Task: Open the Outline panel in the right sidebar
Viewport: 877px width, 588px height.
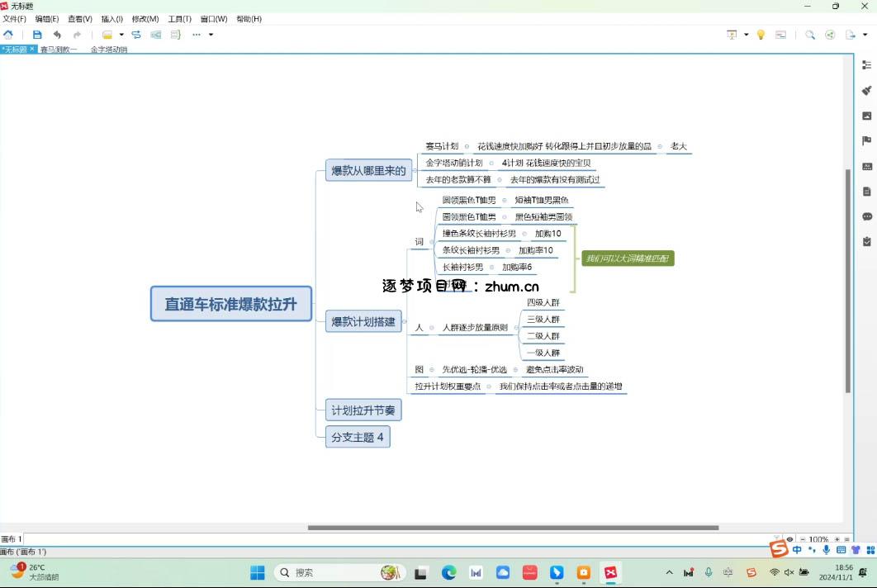Action: 866,66
